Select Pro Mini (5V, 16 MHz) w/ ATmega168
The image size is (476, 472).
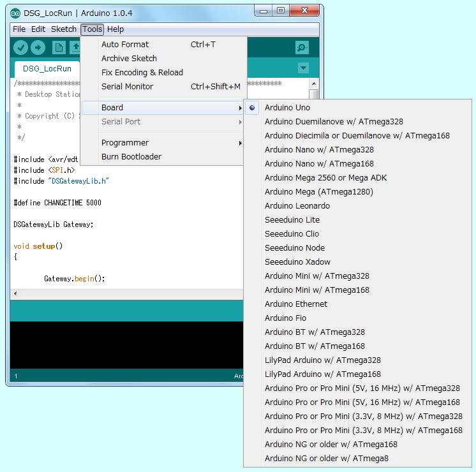coord(357,402)
